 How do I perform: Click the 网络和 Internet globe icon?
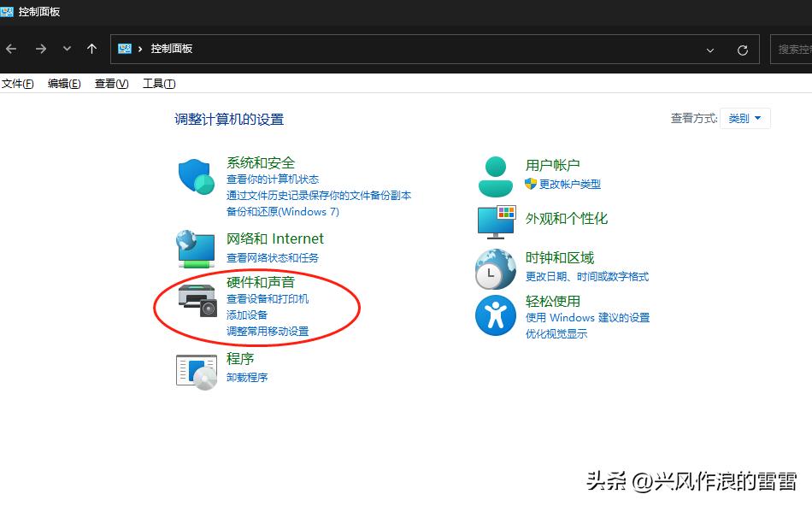(x=196, y=248)
